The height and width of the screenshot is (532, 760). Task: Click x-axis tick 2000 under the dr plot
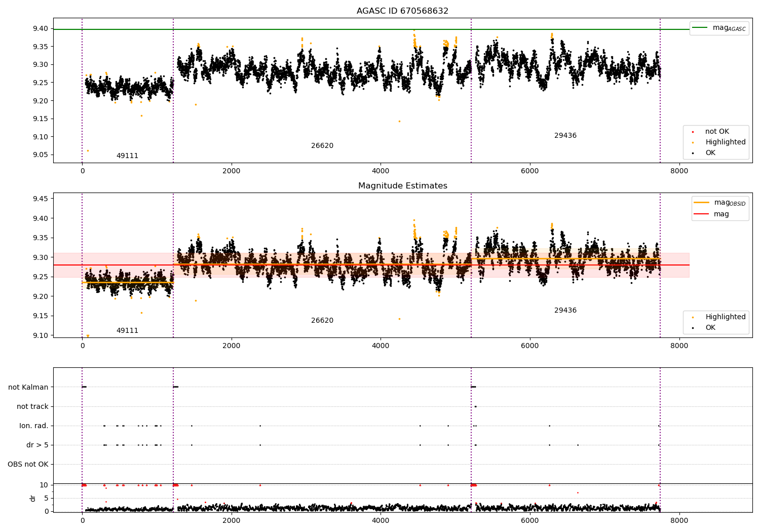(x=232, y=520)
